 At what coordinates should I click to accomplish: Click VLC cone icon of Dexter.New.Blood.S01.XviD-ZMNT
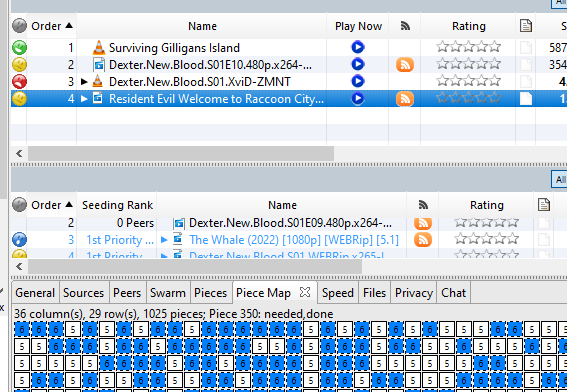(x=97, y=81)
